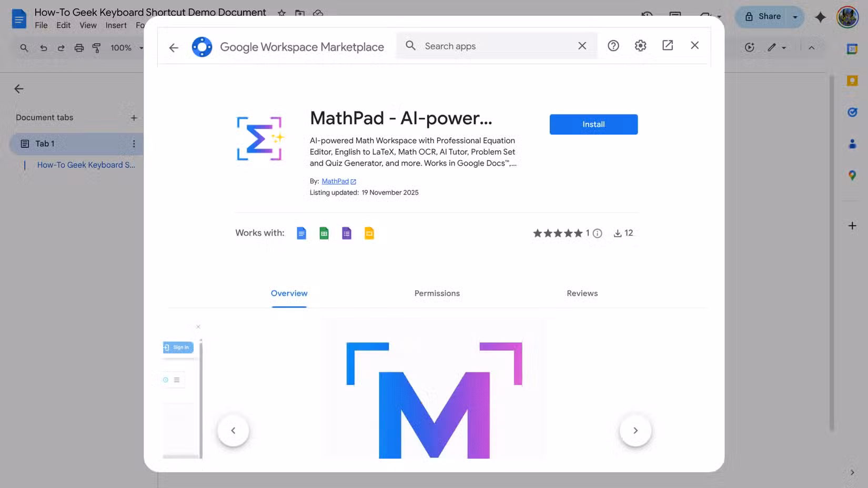Open Google Calendar from the side panel
The image size is (868, 488).
pos(853,48)
